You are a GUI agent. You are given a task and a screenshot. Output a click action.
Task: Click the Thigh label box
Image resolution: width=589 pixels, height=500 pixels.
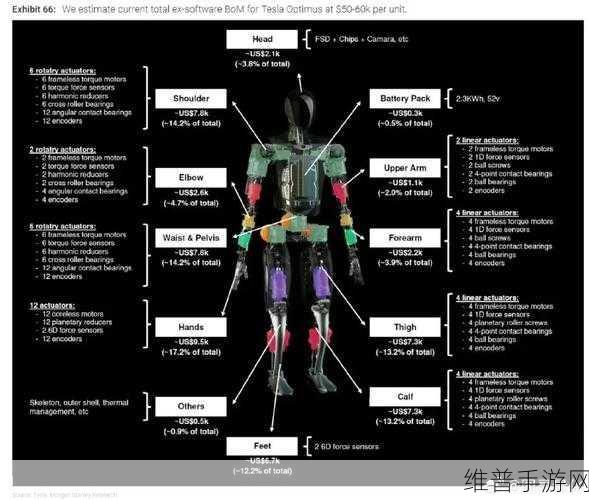point(405,327)
